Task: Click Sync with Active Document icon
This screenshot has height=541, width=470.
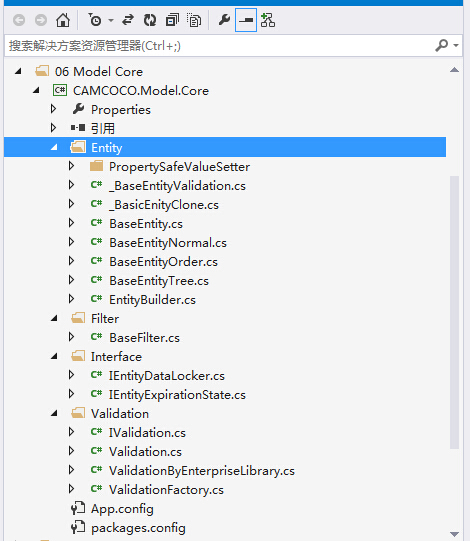Action: tap(128, 20)
